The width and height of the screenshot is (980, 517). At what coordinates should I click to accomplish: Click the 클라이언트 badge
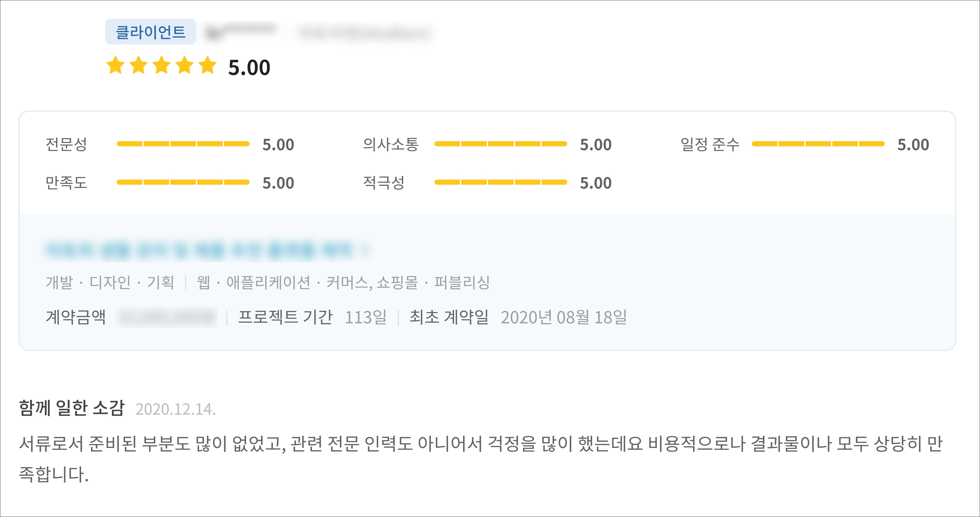[151, 32]
